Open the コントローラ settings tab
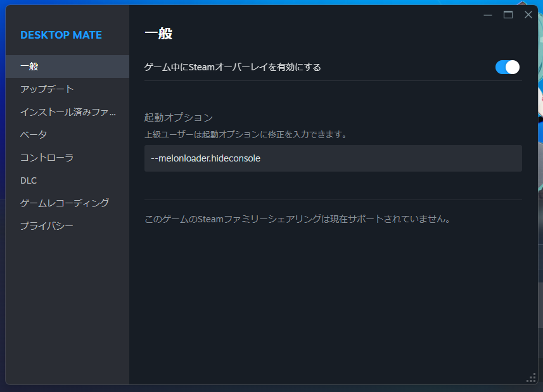The image size is (543, 392). 67,158
